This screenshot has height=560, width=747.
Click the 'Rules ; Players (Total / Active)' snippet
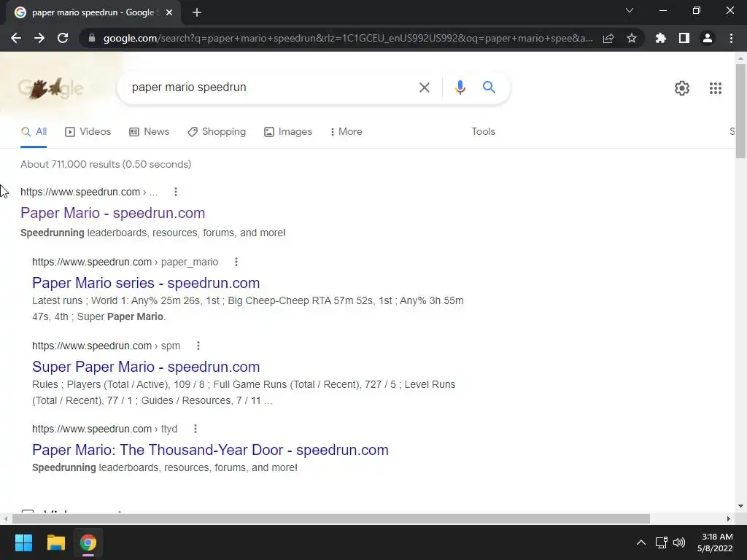click(244, 392)
